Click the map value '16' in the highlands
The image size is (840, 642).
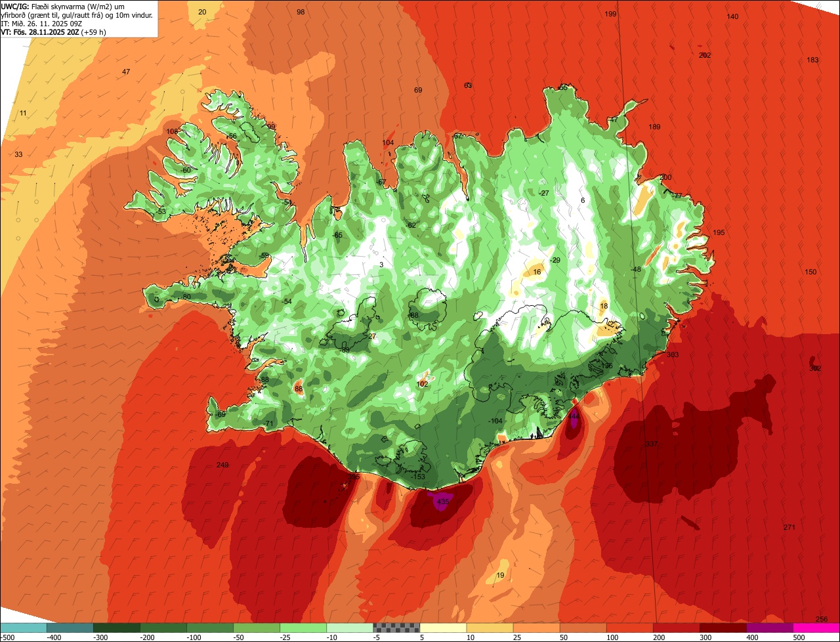point(537,272)
